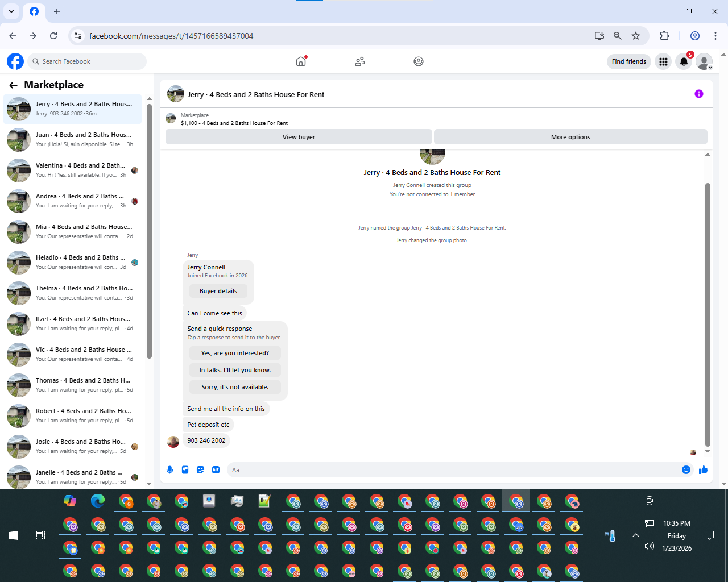Choose a sticker icon in composer
This screenshot has height=582, width=728.
200,469
